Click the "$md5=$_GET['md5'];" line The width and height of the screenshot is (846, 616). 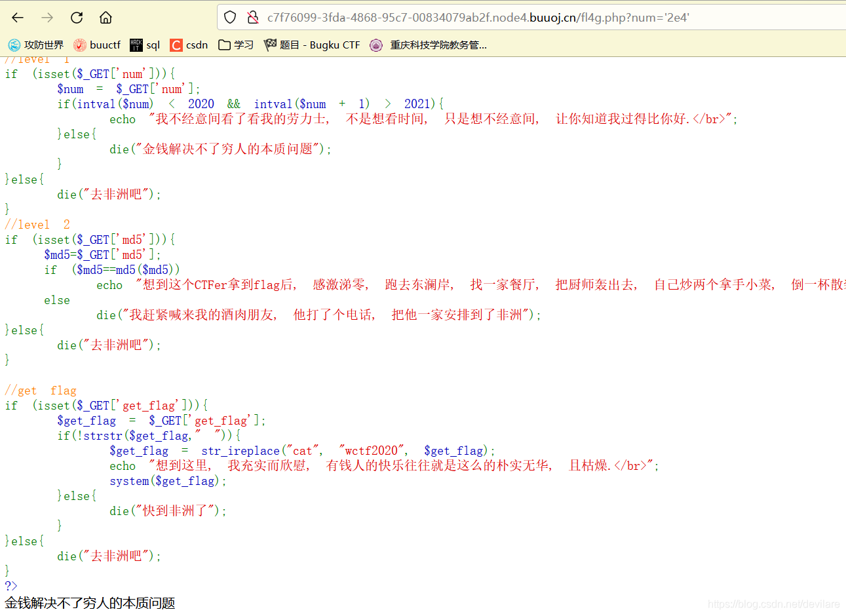pos(102,254)
